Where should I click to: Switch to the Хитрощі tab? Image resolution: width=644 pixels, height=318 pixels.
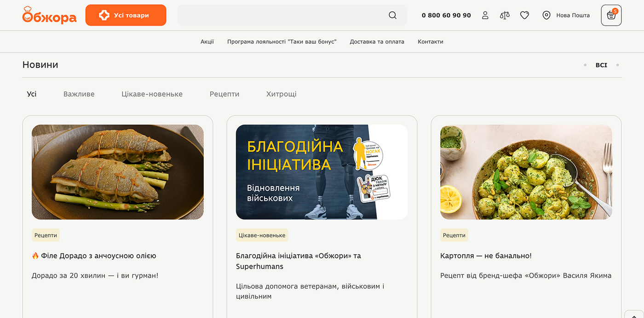point(282,94)
